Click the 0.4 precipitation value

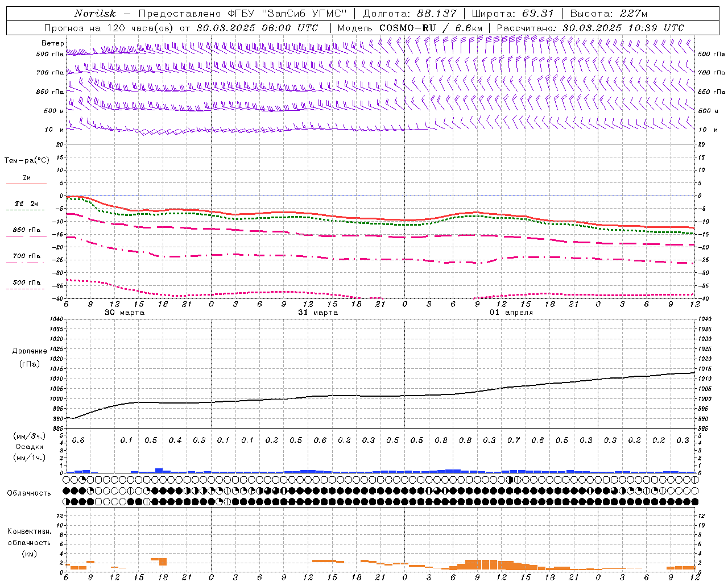click(175, 440)
